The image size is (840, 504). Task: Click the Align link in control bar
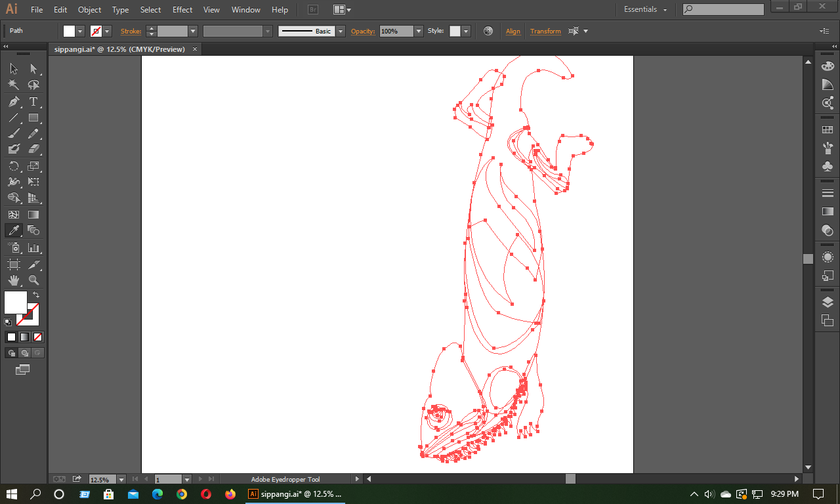tap(513, 31)
